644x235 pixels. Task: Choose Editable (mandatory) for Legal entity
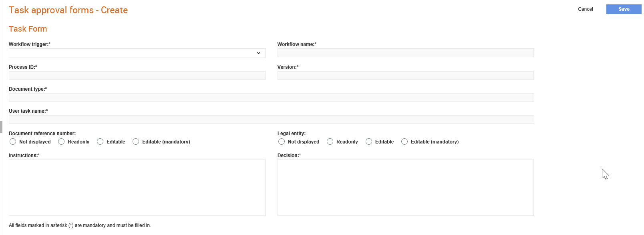[405, 141]
